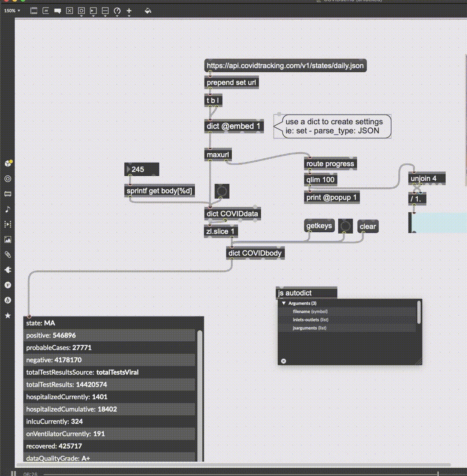Click the getkeys message box

click(319, 227)
